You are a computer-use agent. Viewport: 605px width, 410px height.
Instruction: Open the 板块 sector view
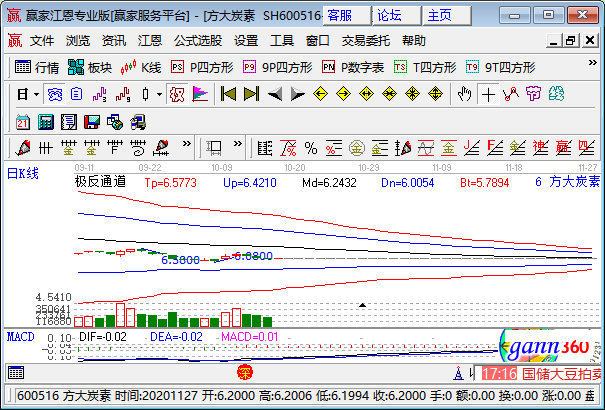90,67
